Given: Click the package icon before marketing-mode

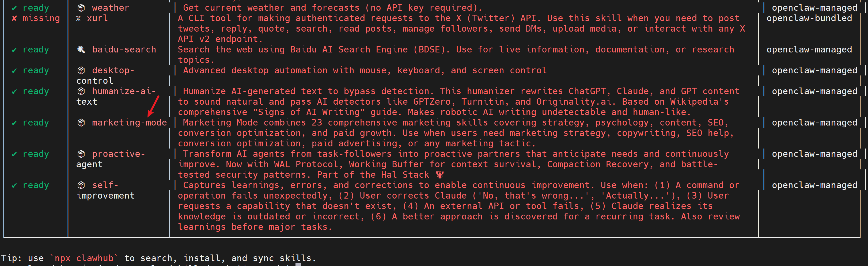Looking at the screenshot, I should pos(81,123).
